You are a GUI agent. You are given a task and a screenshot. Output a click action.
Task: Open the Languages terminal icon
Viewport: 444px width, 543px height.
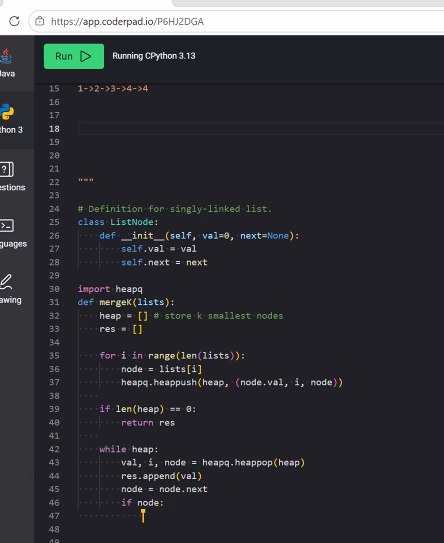coord(7,226)
